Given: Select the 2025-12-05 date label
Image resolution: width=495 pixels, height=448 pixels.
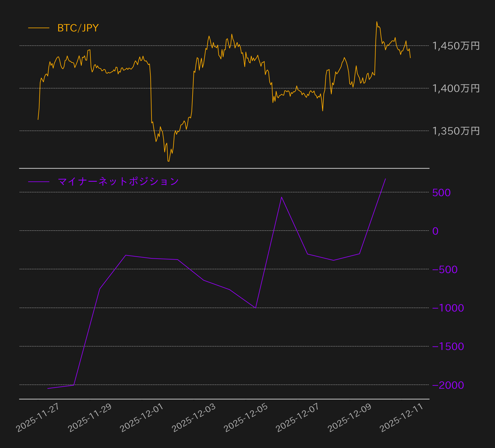Looking at the screenshot, I should [x=245, y=417].
